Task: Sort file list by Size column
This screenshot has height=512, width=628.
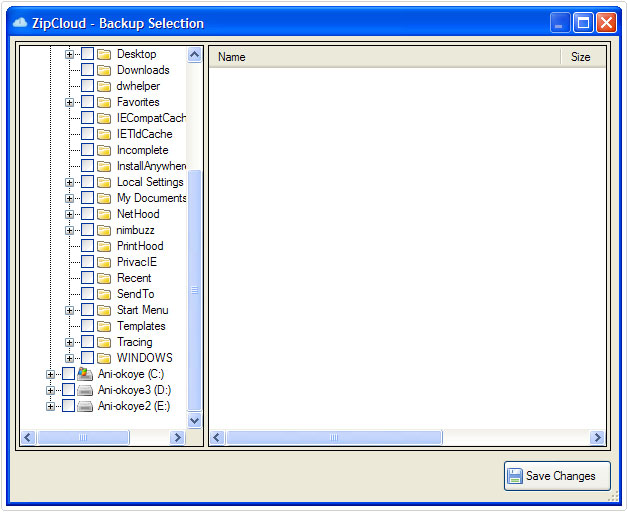Action: coord(583,57)
